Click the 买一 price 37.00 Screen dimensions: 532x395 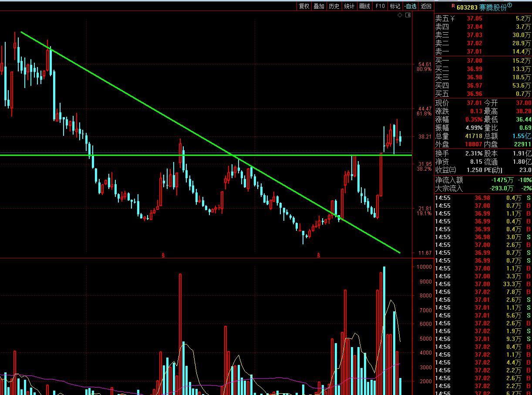point(475,61)
